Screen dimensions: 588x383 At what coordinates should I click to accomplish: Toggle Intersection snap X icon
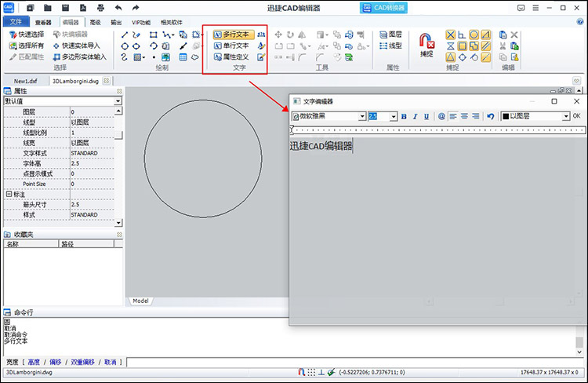click(450, 35)
